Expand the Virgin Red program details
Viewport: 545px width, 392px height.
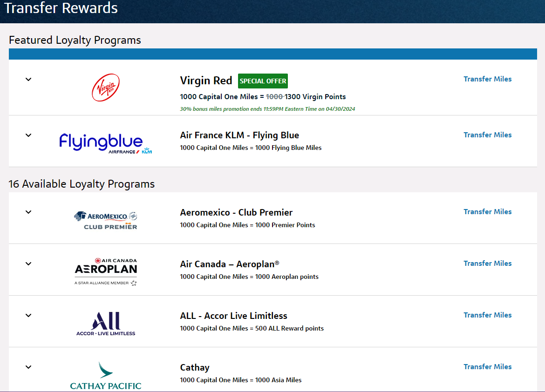[x=28, y=79]
